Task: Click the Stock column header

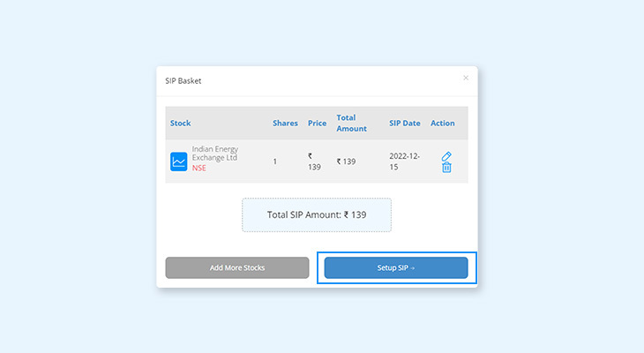Action: point(181,123)
